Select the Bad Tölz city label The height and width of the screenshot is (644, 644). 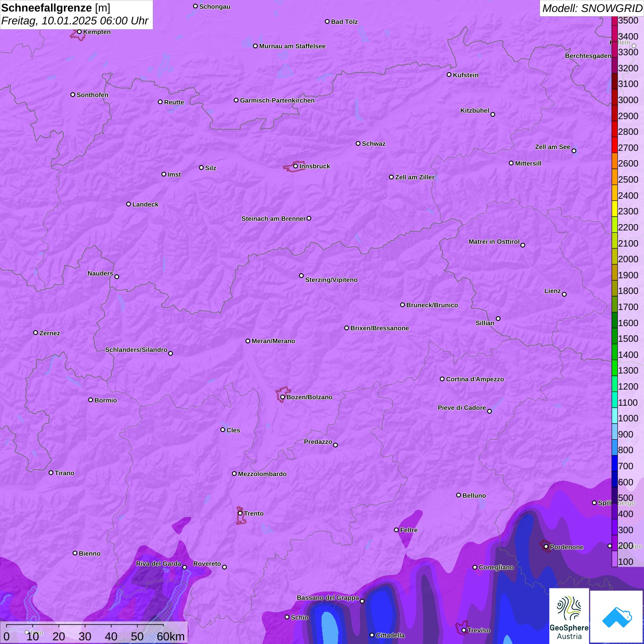pos(345,22)
